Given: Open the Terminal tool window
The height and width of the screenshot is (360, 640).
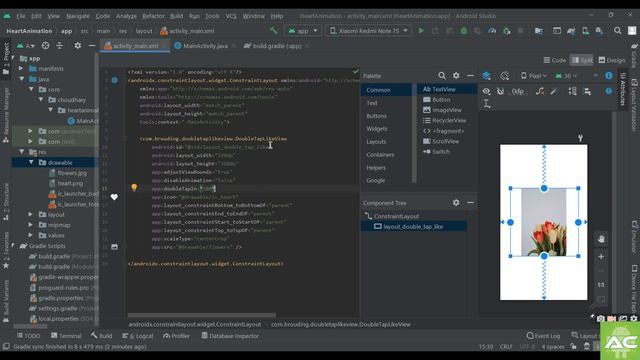Looking at the screenshot, I should pos(66,336).
